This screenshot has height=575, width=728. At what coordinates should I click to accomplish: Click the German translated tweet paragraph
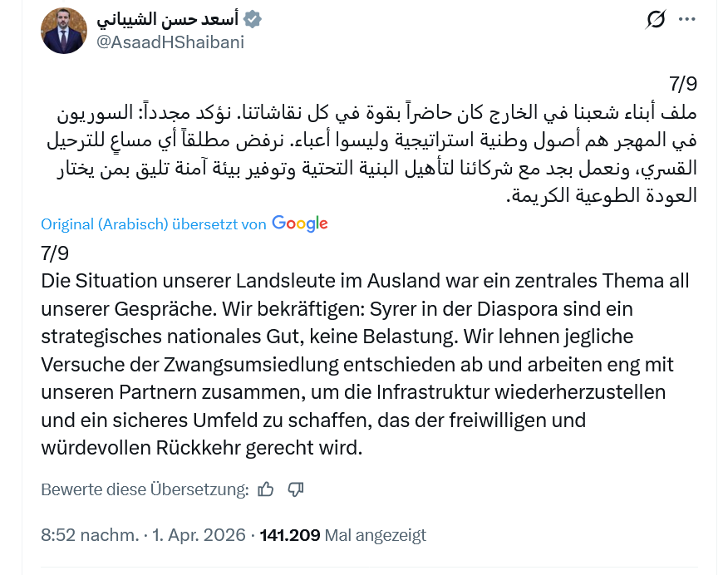(x=366, y=364)
